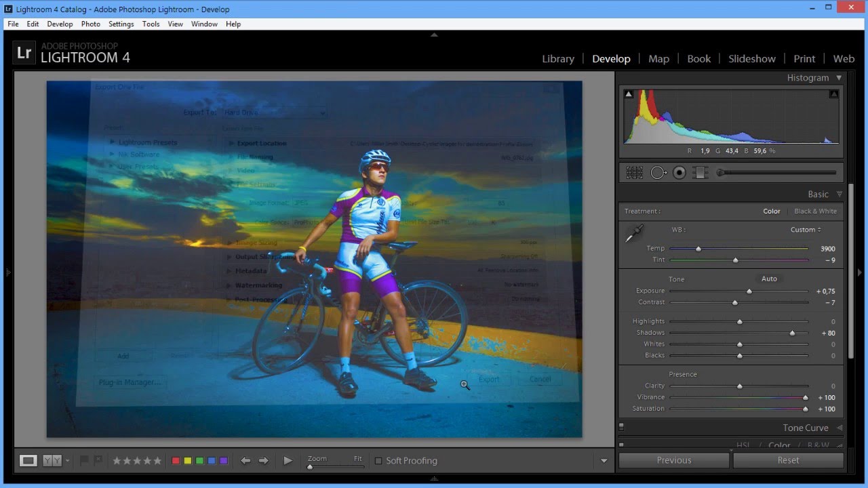This screenshot has width=868, height=488.
Task: Switch to Loupe view mode
Action: point(28,461)
